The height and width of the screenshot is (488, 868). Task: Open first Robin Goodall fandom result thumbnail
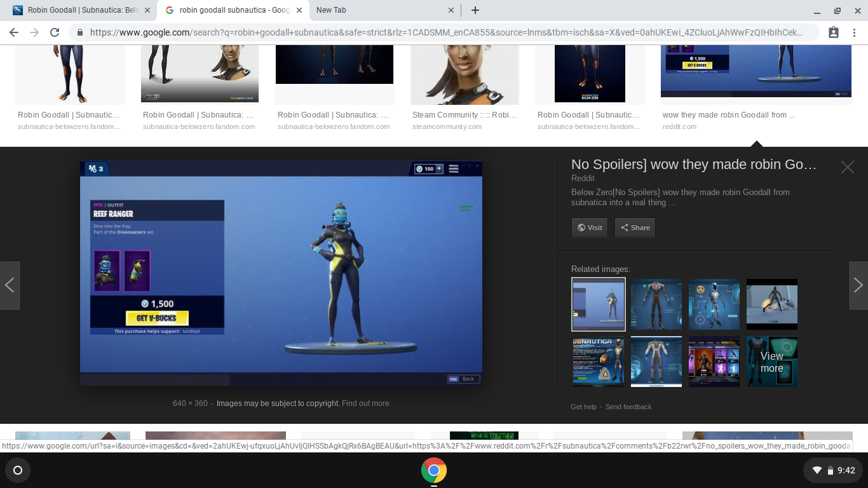tap(71, 75)
